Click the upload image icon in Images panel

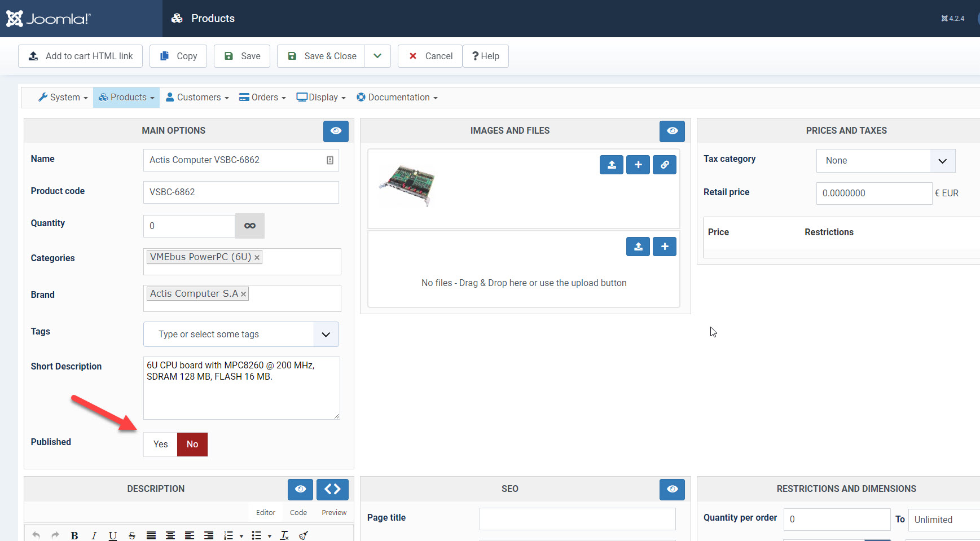pyautogui.click(x=611, y=165)
